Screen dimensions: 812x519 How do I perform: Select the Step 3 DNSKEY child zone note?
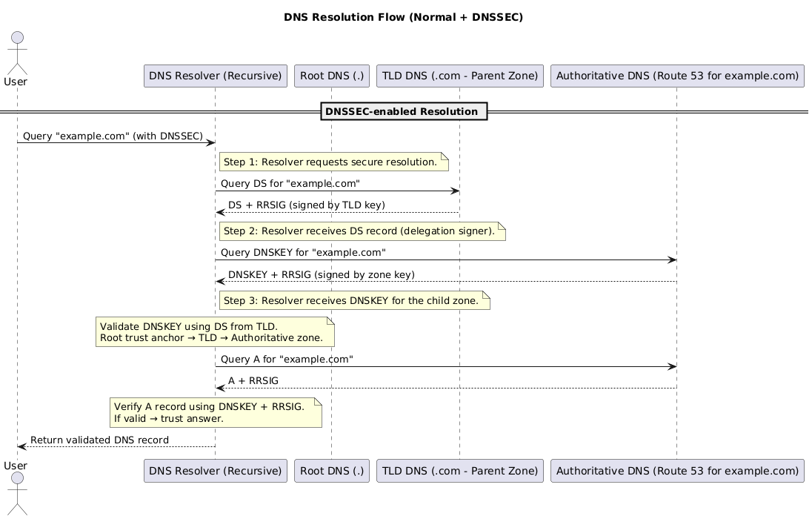(x=354, y=300)
